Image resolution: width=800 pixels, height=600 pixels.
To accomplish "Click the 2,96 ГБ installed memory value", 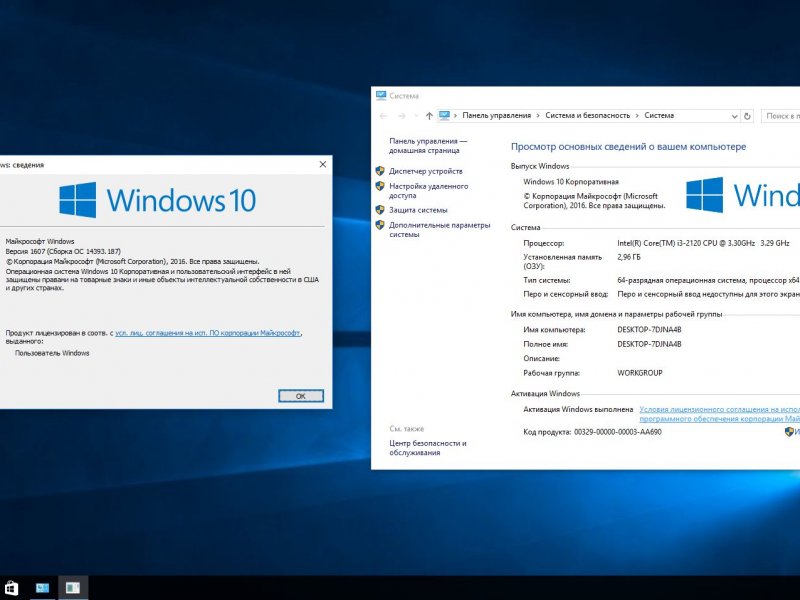I will (x=629, y=257).
